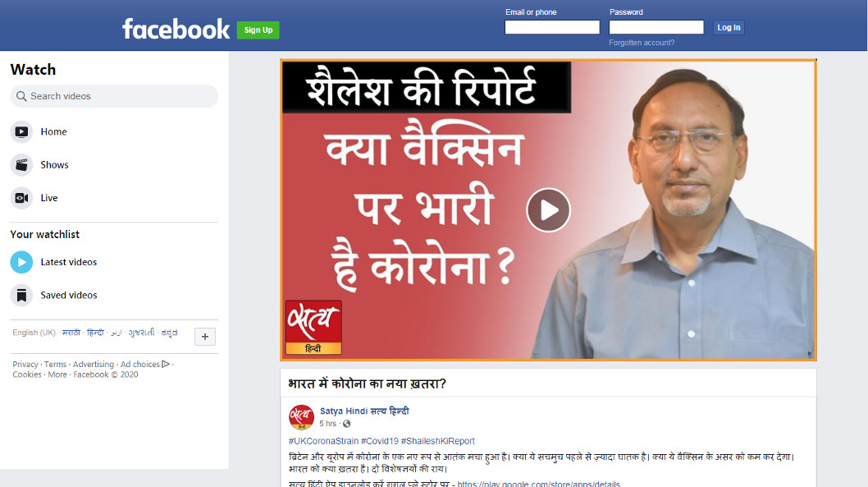Click the green Sign Up button
This screenshot has width=868, height=487.
point(258,30)
